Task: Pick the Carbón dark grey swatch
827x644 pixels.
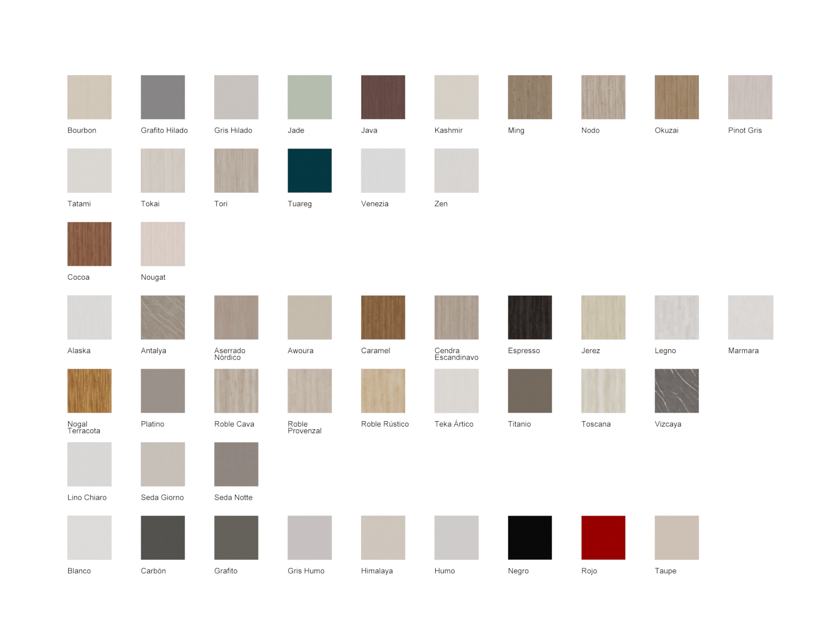Action: 163,538
